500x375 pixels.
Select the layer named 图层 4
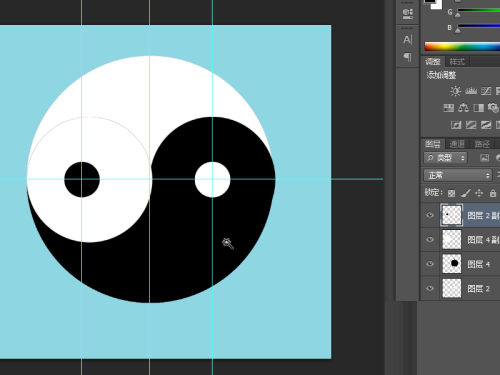479,264
